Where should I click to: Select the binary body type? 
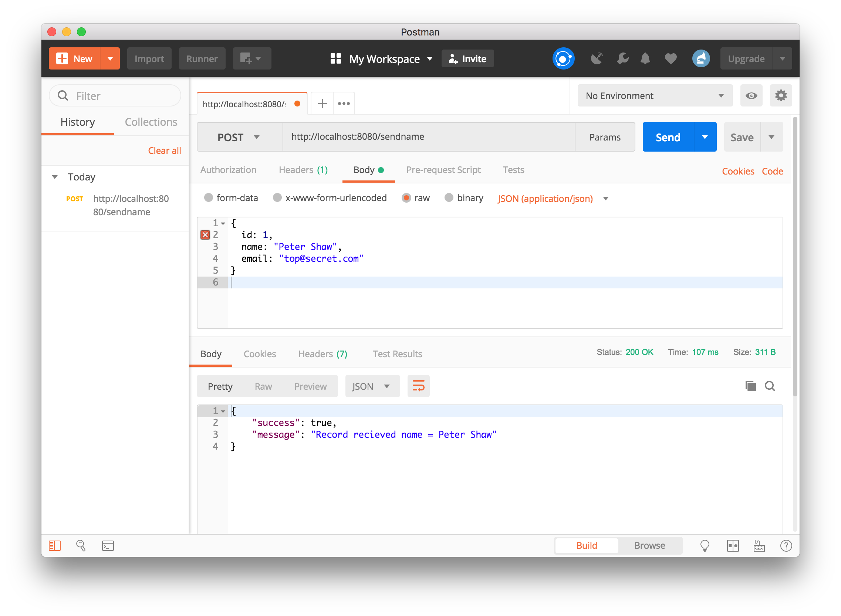click(449, 197)
